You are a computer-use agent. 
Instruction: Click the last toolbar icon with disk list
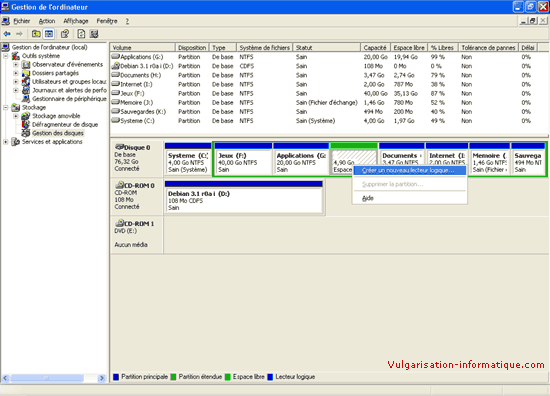coord(94,34)
